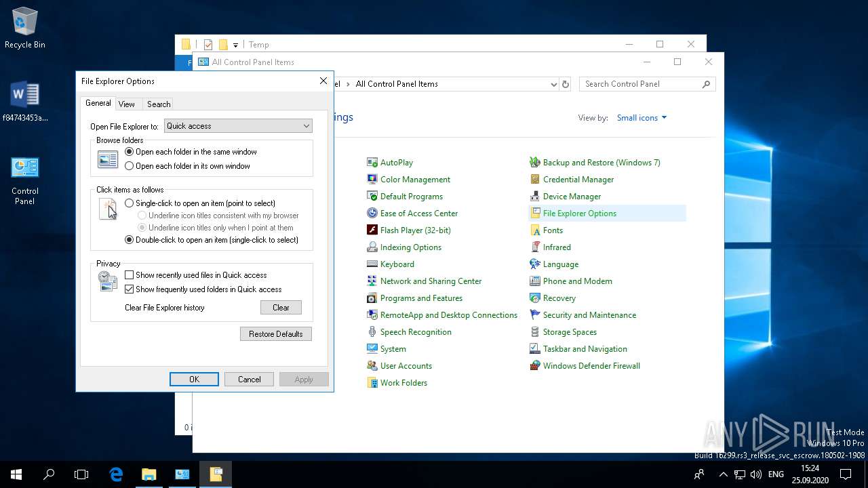Click the Flash Player (32-bit) icon

point(372,230)
